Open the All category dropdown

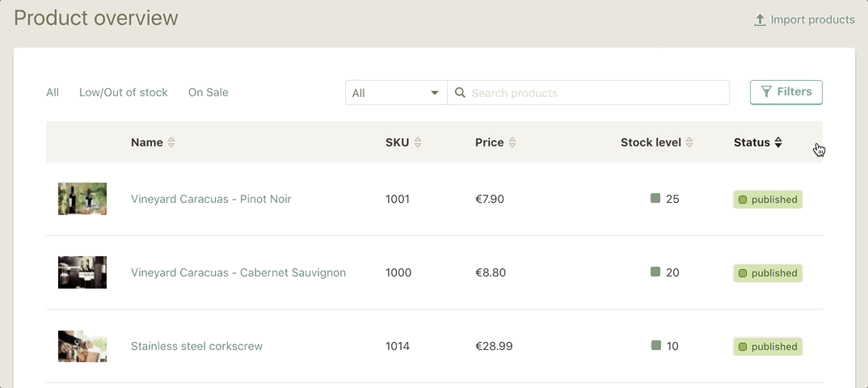point(396,92)
